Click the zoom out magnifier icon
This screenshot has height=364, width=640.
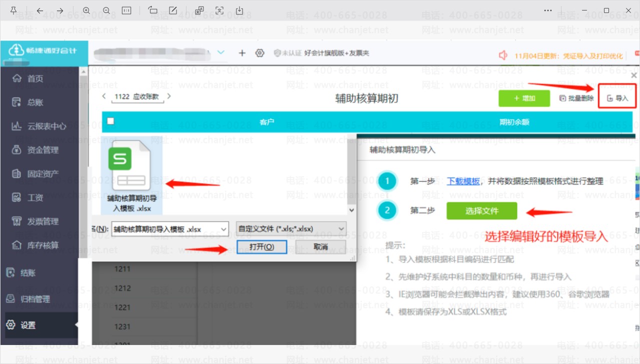pyautogui.click(x=106, y=10)
